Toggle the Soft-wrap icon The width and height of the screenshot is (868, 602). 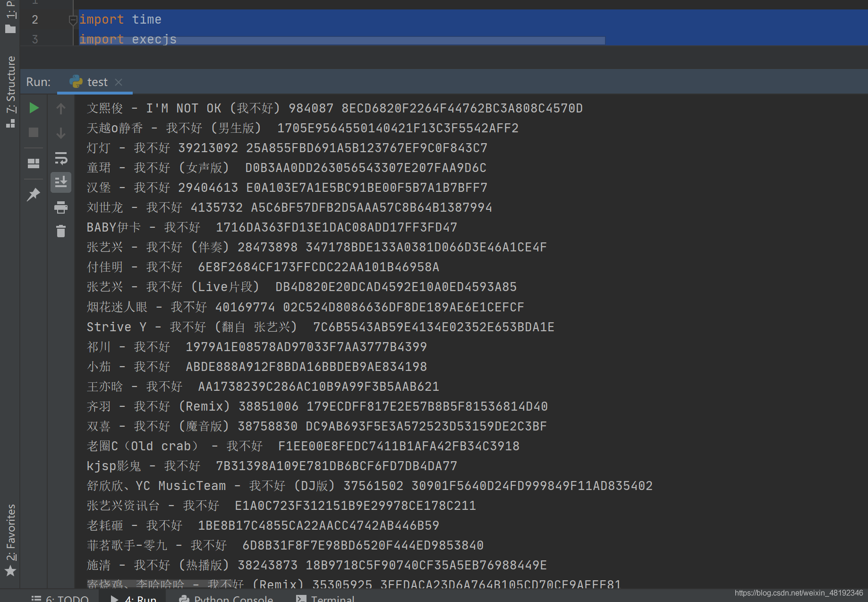(x=61, y=158)
